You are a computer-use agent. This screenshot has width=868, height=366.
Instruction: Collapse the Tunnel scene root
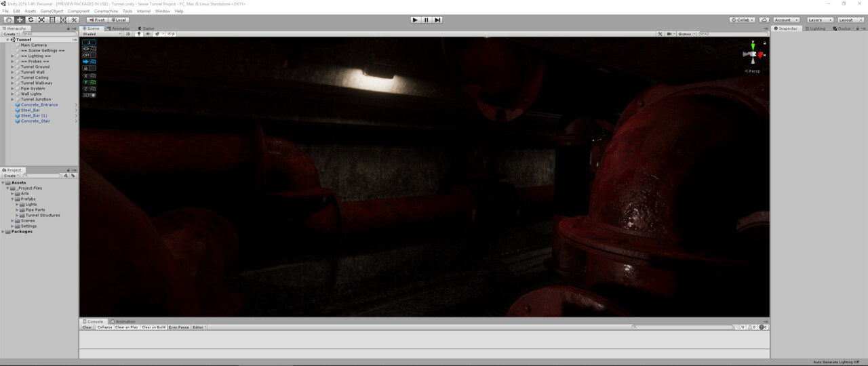pyautogui.click(x=7, y=39)
